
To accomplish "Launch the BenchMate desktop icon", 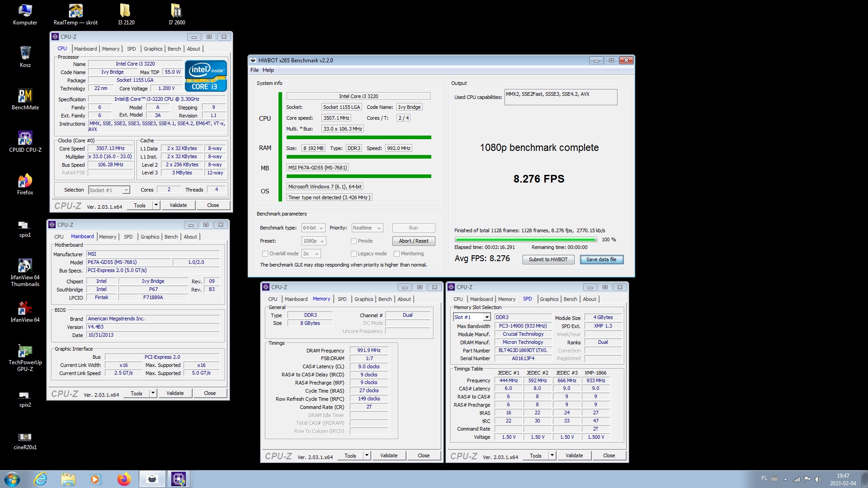I will pos(25,99).
